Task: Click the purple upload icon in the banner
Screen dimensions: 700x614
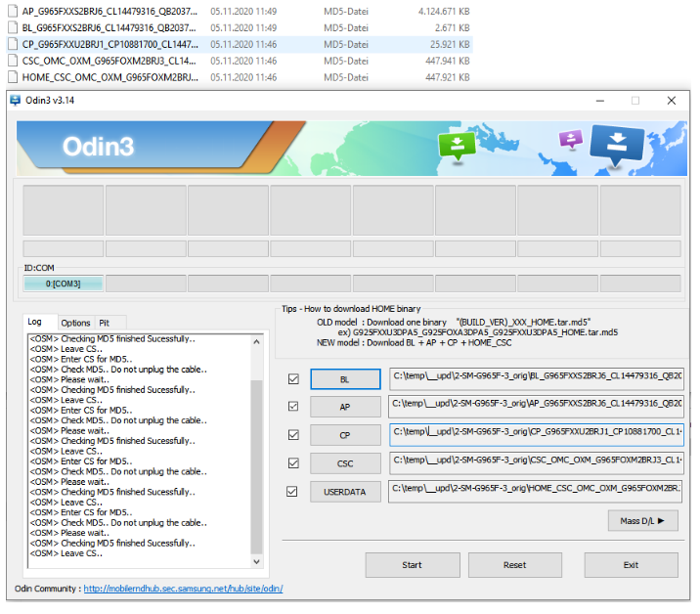Action: (x=571, y=139)
